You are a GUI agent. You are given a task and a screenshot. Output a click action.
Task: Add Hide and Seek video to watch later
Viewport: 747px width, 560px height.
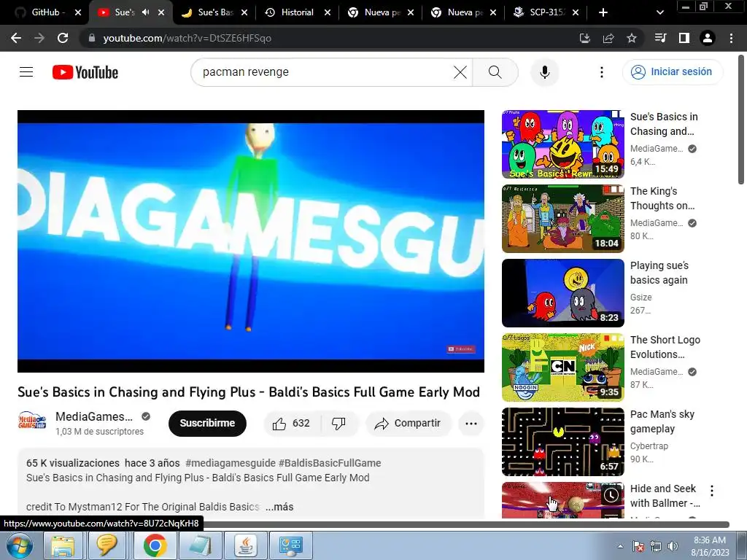(611, 496)
